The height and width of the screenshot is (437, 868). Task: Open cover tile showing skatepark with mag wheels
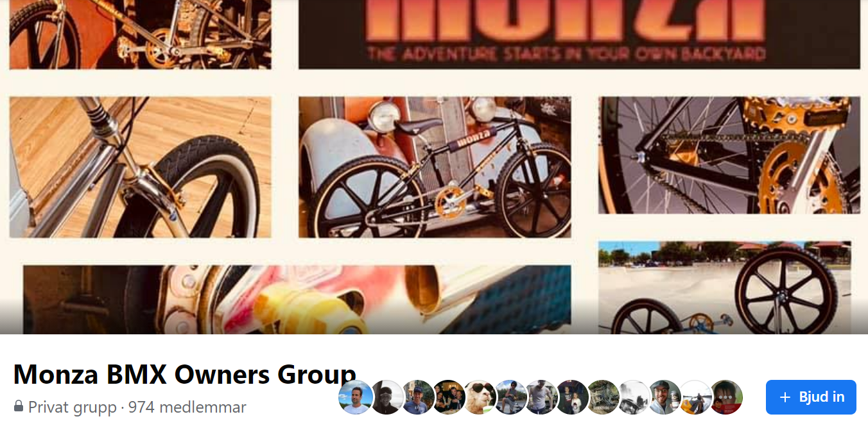click(x=725, y=287)
